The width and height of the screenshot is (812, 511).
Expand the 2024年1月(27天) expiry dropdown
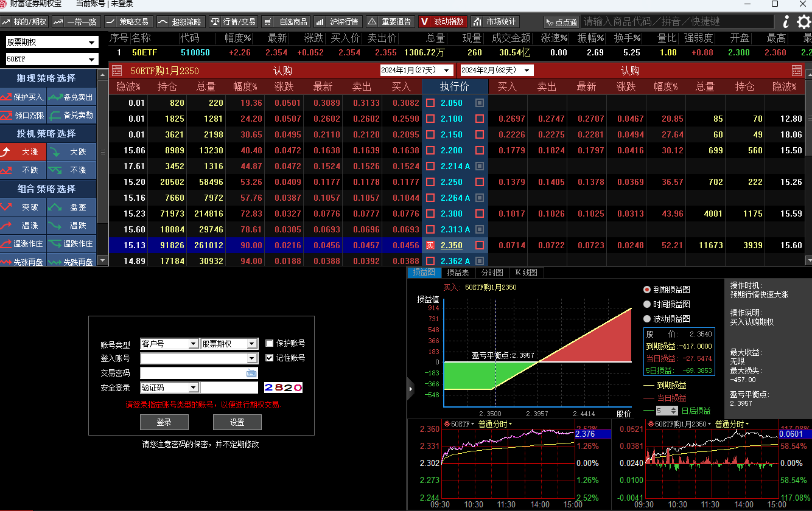pos(417,70)
